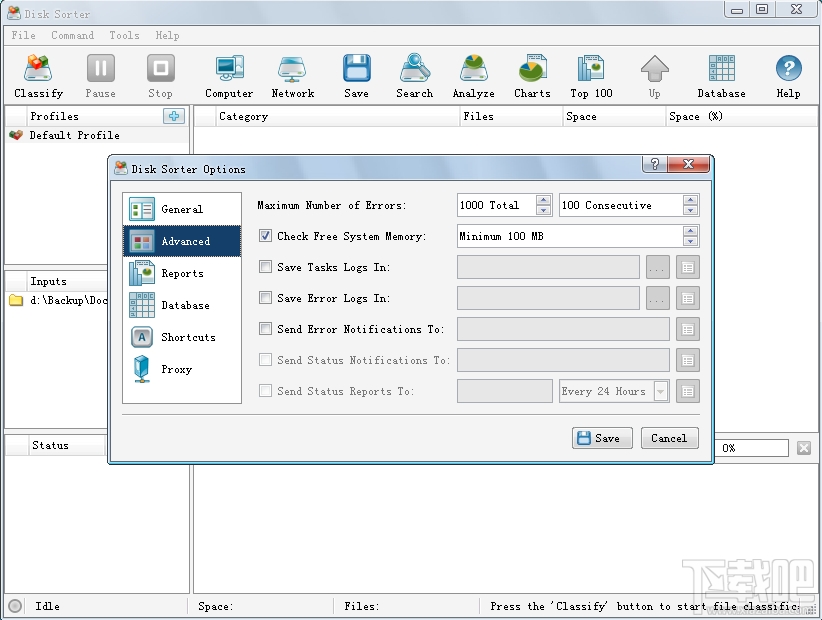
Task: Open the Shortcuts options page
Action: (x=182, y=337)
